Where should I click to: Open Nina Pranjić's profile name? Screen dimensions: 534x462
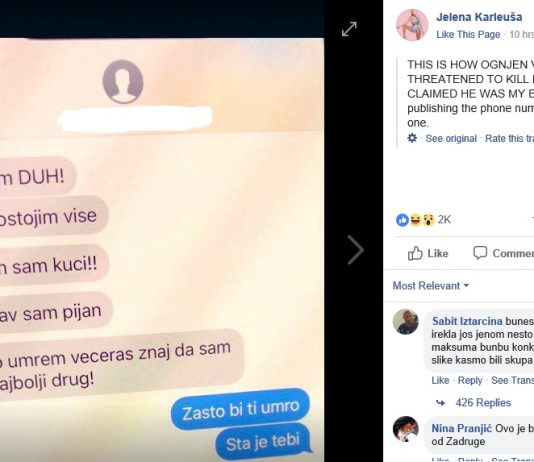[461, 428]
